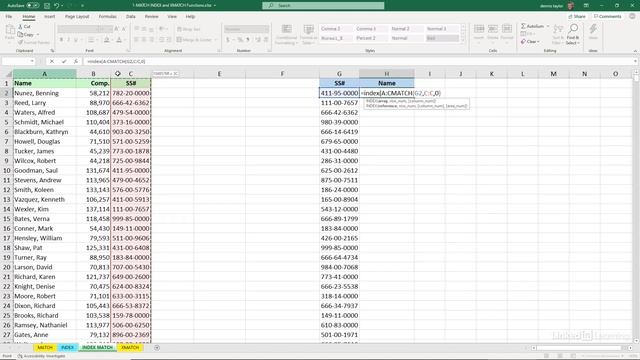Toggle Underline formatting

[x=76, y=40]
